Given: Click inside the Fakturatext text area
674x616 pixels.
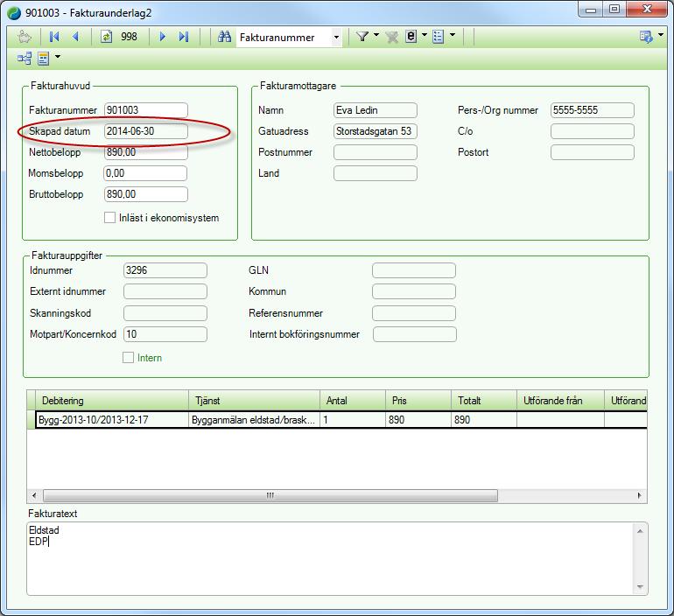Looking at the screenshot, I should (x=329, y=559).
